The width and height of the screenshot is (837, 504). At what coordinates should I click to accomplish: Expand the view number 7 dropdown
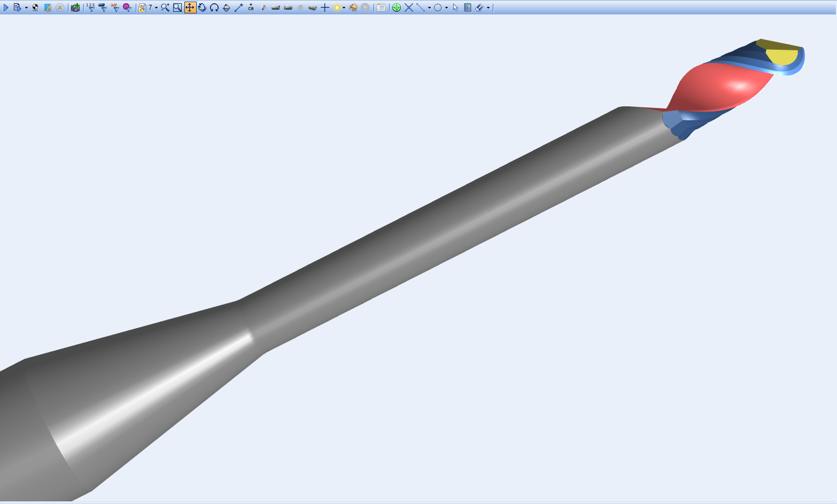click(156, 8)
